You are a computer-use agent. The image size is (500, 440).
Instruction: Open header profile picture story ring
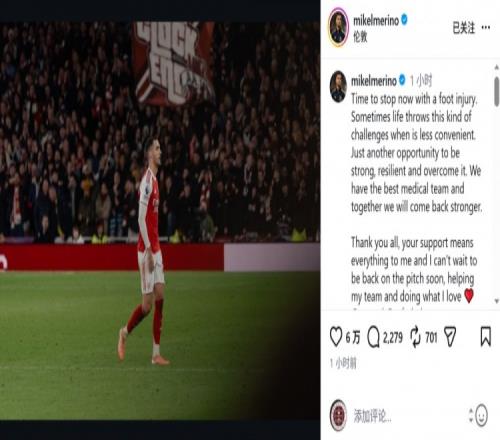(338, 27)
